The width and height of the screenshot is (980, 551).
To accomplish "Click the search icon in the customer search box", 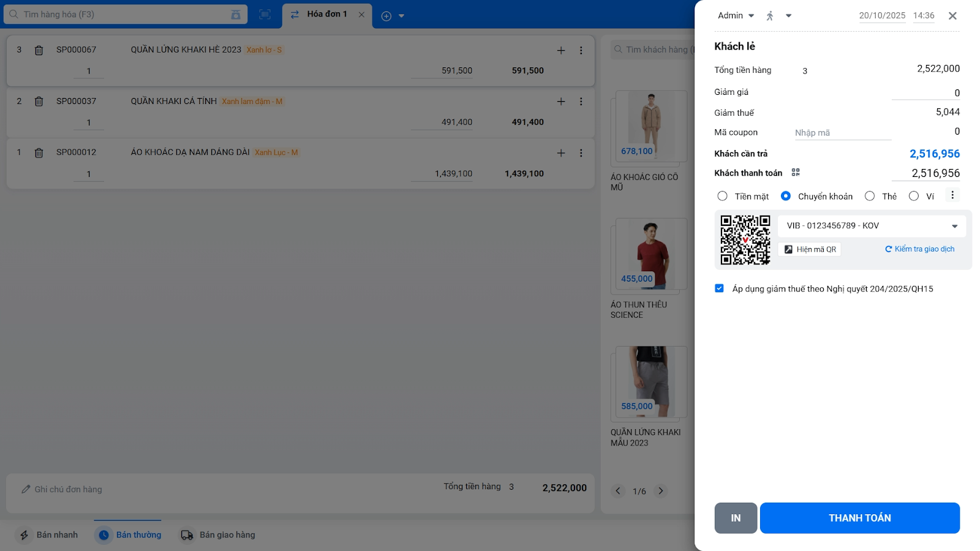I will click(619, 49).
